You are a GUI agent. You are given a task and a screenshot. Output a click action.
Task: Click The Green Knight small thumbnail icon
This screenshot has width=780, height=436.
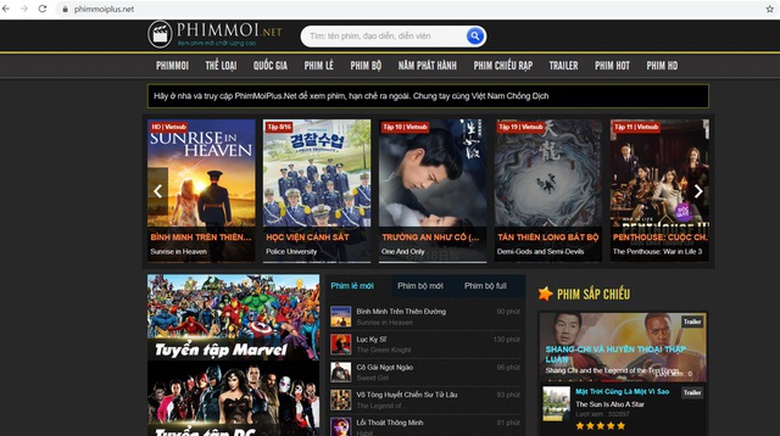point(341,344)
